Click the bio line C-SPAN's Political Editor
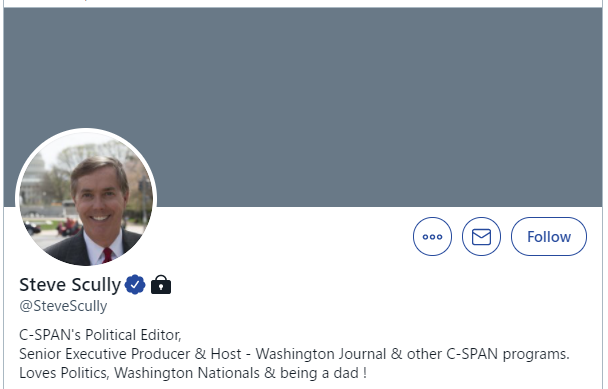This screenshot has width=608, height=389. pos(100,335)
